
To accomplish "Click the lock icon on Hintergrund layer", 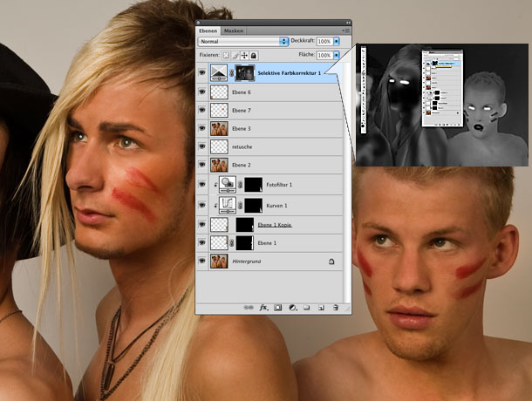I will click(x=331, y=262).
